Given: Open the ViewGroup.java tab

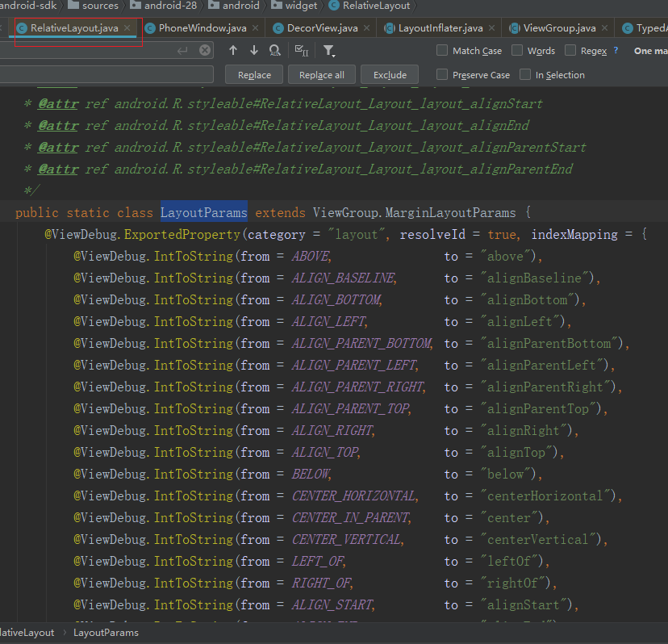Looking at the screenshot, I should (x=559, y=28).
